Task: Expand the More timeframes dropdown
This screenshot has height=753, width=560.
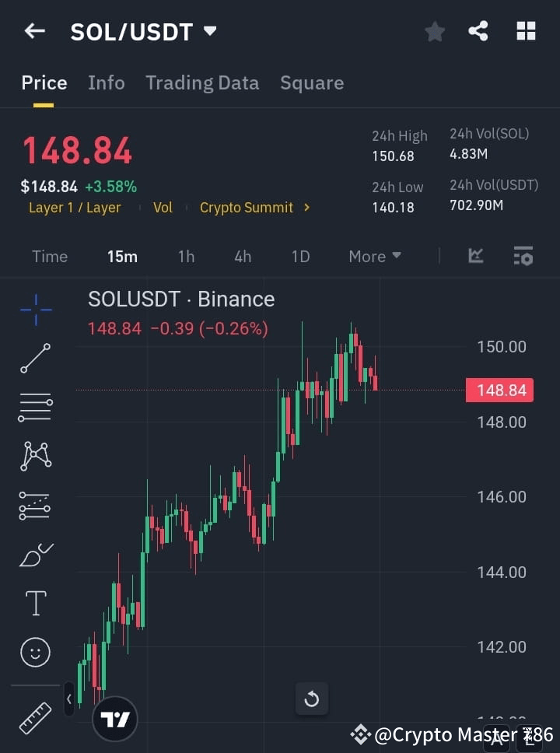Action: point(374,256)
